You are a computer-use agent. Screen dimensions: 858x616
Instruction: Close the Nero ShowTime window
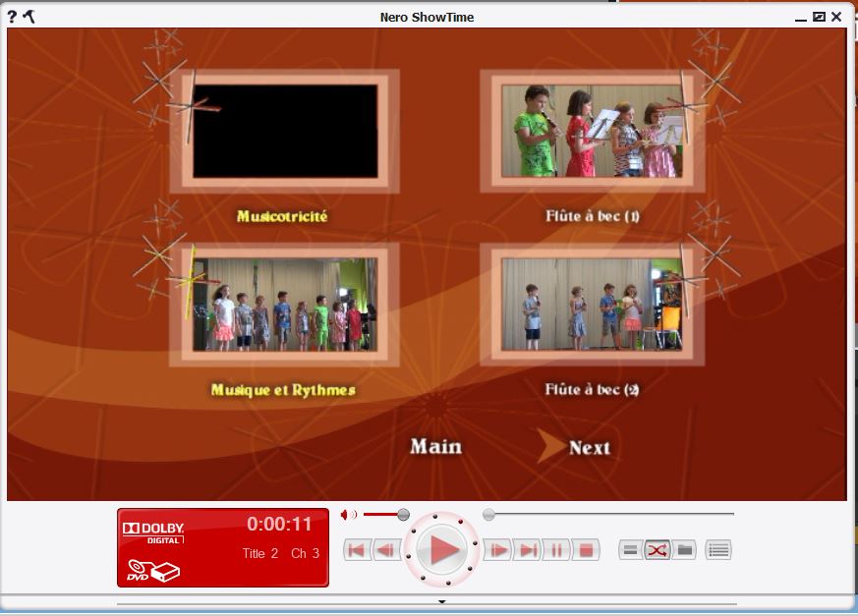click(836, 17)
